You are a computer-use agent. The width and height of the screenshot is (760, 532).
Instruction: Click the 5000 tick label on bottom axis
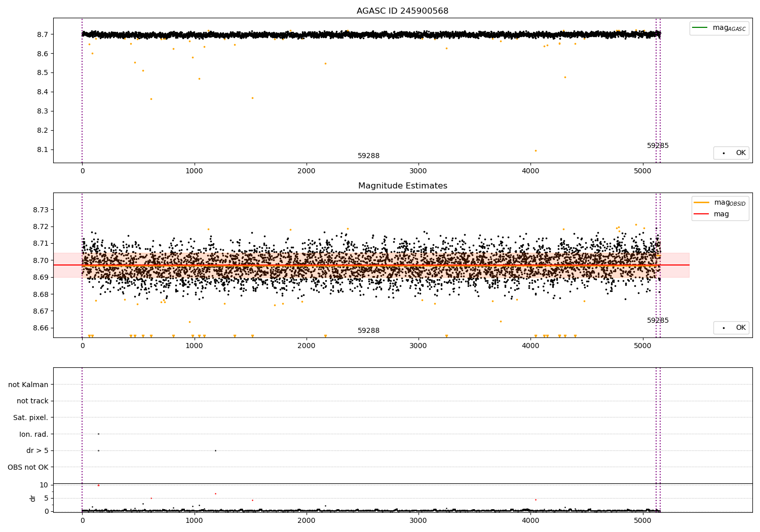click(642, 521)
